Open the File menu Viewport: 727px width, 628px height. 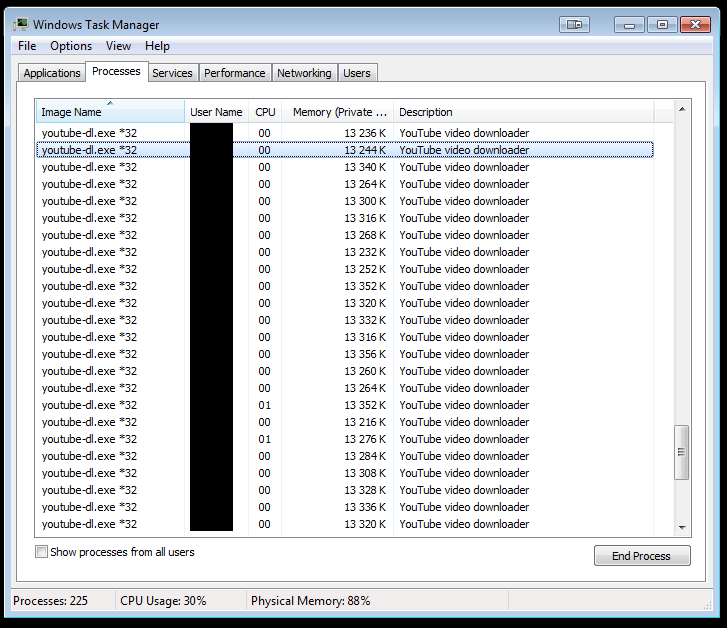point(27,46)
